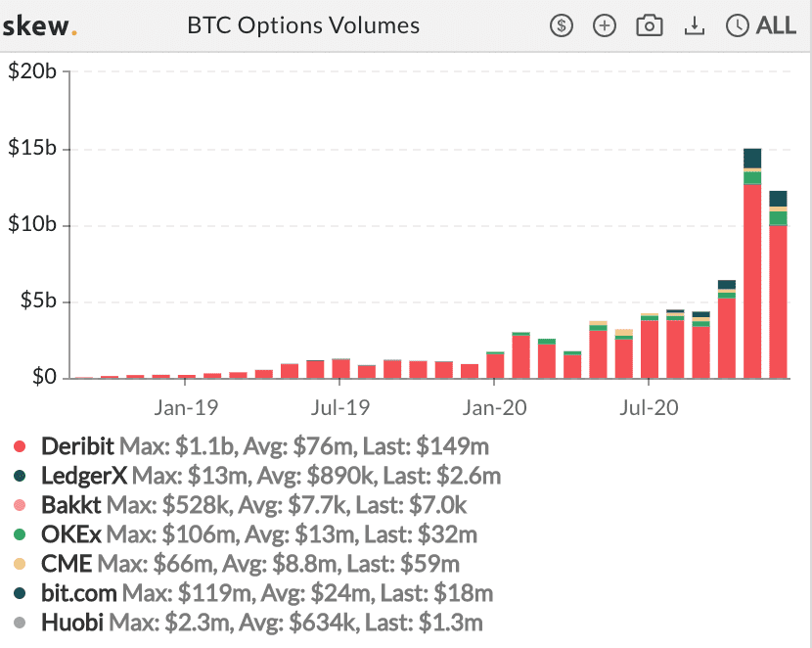812x648 pixels.
Task: Click the $5b y-axis label
Action: coord(38,301)
